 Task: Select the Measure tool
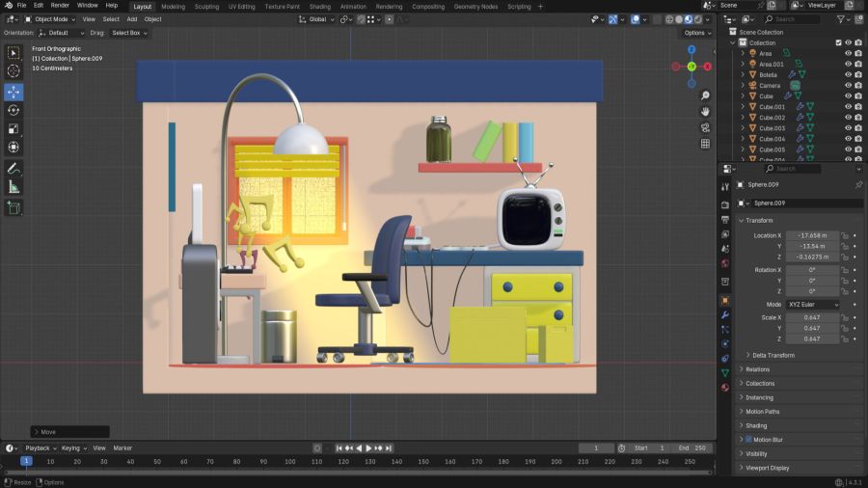14,186
